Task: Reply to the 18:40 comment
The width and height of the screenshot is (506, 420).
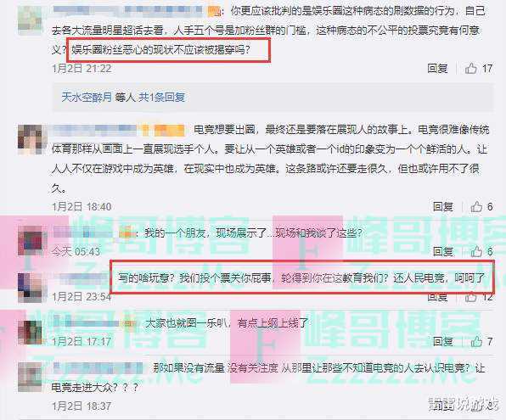Action: (443, 206)
